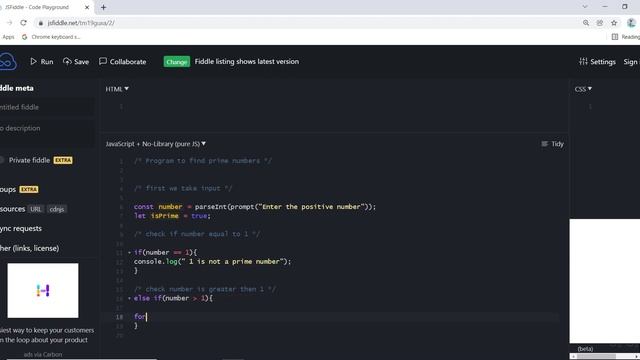This screenshot has height=360, width=640.
Task: Click the Sign in link
Action: (x=631, y=62)
